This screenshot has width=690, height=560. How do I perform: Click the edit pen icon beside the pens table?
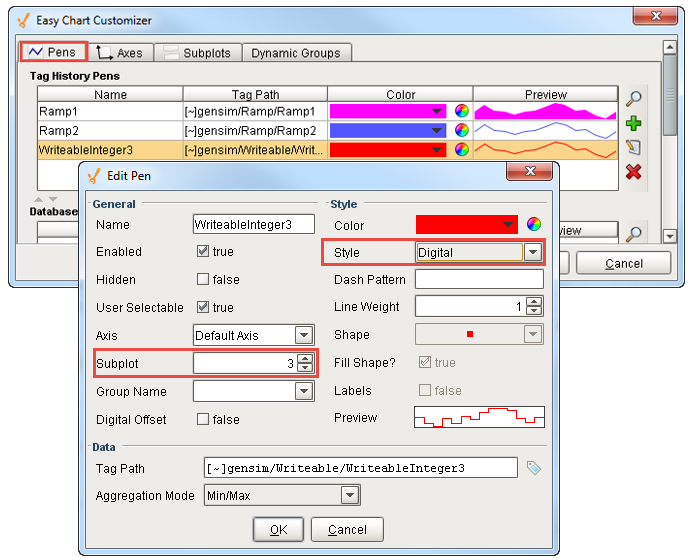633,147
